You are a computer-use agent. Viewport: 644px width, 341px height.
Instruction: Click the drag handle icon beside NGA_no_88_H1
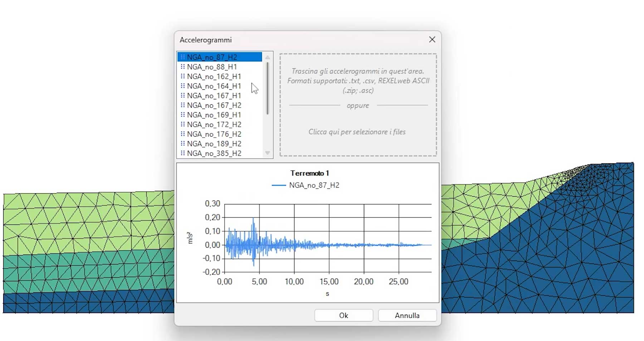(x=183, y=67)
